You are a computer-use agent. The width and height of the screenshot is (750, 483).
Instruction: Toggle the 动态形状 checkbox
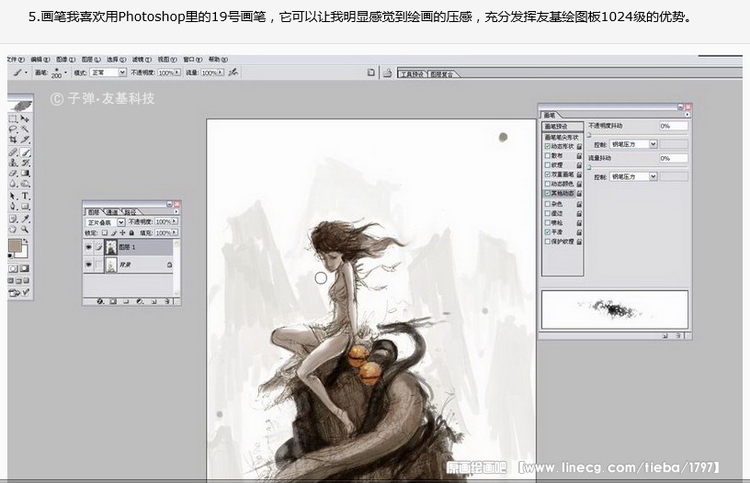point(547,146)
